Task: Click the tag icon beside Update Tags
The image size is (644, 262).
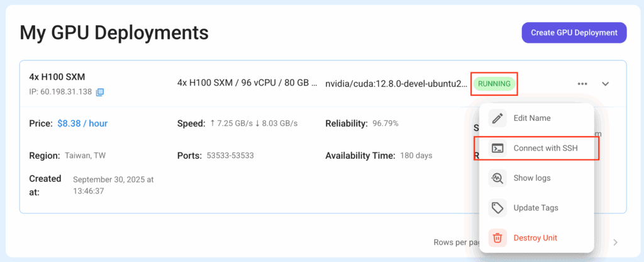Action: click(497, 208)
